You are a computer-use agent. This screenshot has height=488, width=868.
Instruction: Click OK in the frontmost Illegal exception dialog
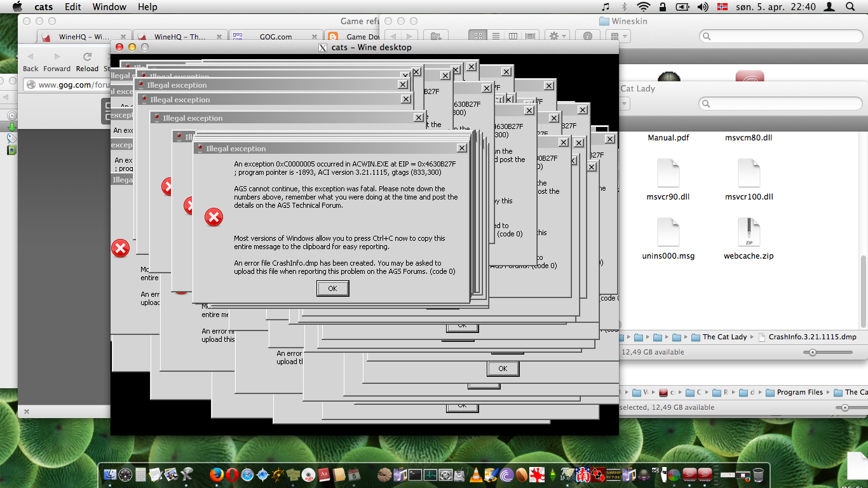click(x=332, y=288)
